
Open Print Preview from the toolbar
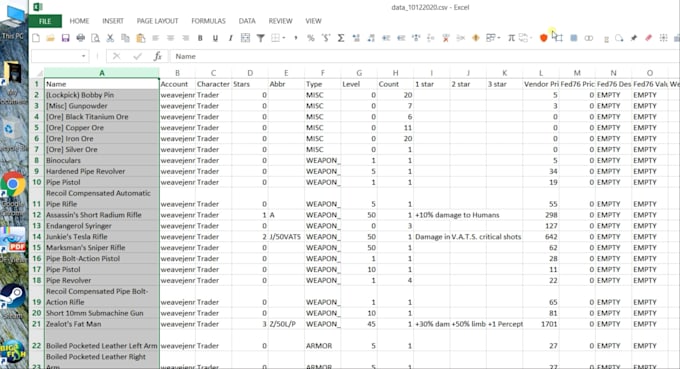tap(95, 38)
